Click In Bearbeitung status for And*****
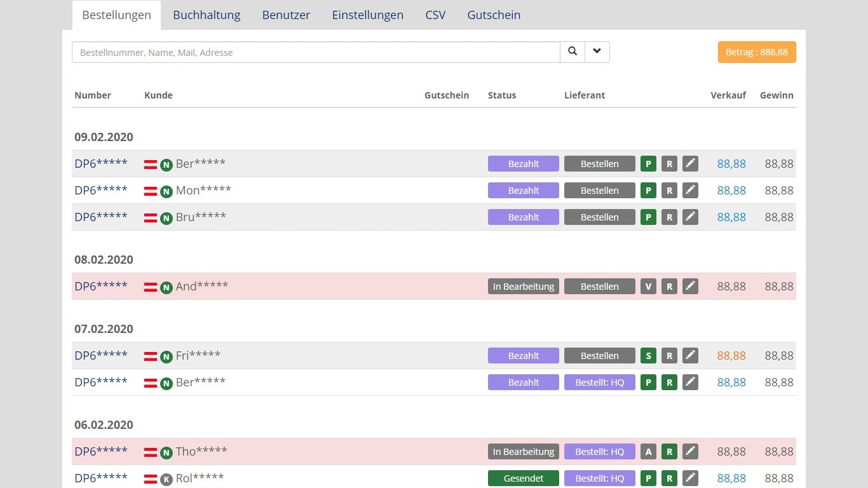The width and height of the screenshot is (868, 488). coord(523,287)
